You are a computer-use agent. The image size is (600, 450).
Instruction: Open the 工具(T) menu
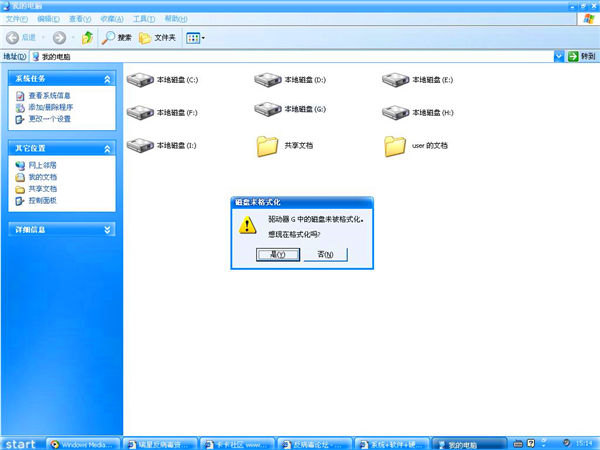point(143,19)
